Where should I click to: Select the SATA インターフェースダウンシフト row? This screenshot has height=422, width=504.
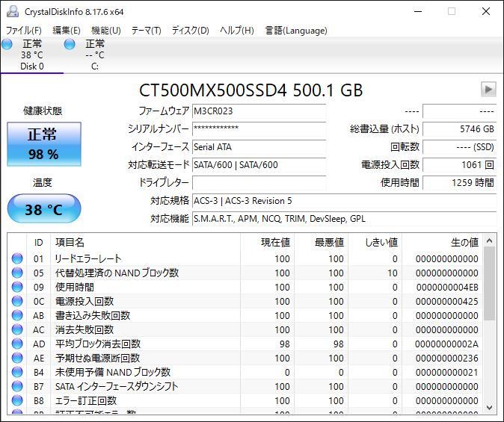(245, 386)
